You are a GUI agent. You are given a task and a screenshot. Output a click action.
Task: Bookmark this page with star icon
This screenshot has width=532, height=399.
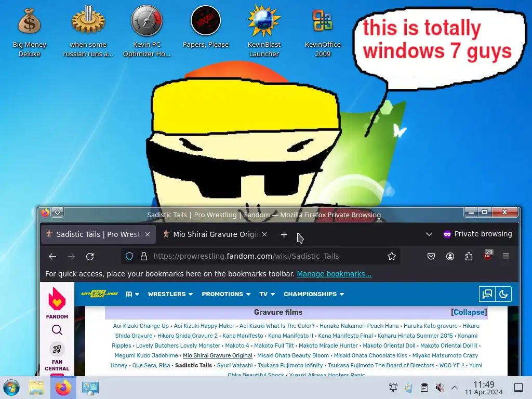[392, 256]
